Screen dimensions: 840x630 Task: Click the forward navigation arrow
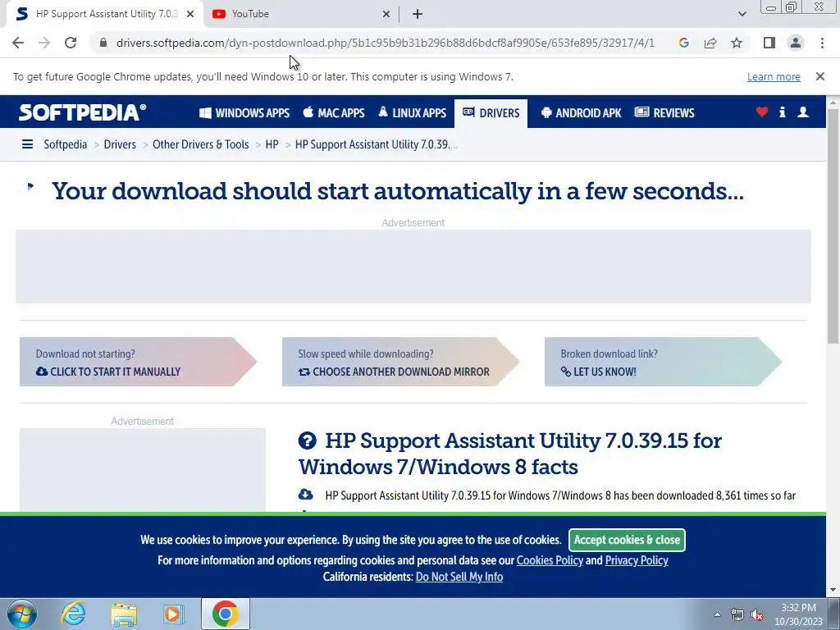[44, 43]
